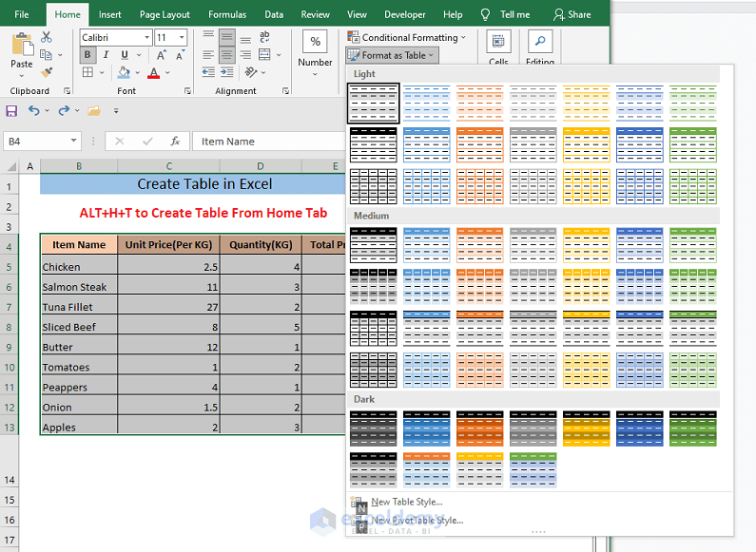
Task: Toggle Align Left
Action: click(208, 55)
